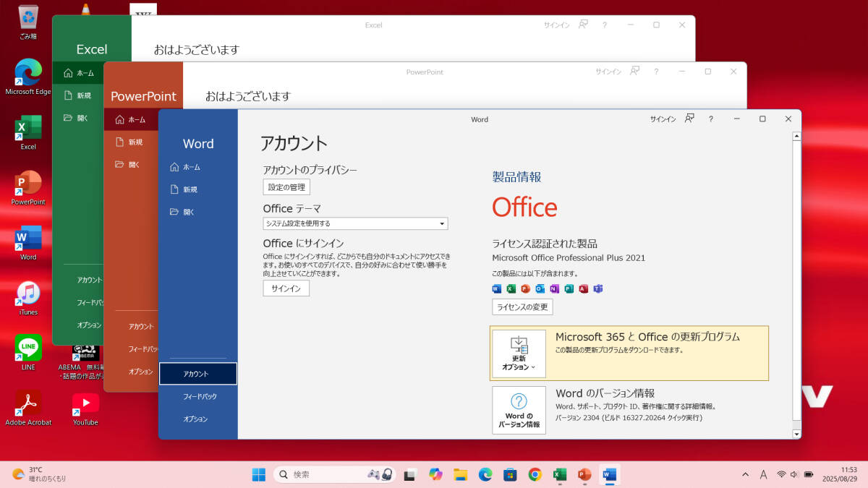
Task: Click the PowerPoint product icon under included products
Action: (525, 288)
